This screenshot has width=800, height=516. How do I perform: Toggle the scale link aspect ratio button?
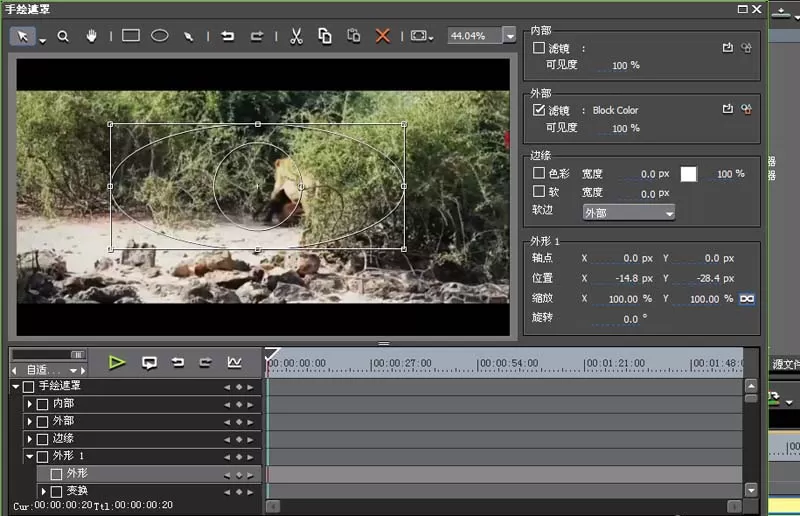coord(747,299)
